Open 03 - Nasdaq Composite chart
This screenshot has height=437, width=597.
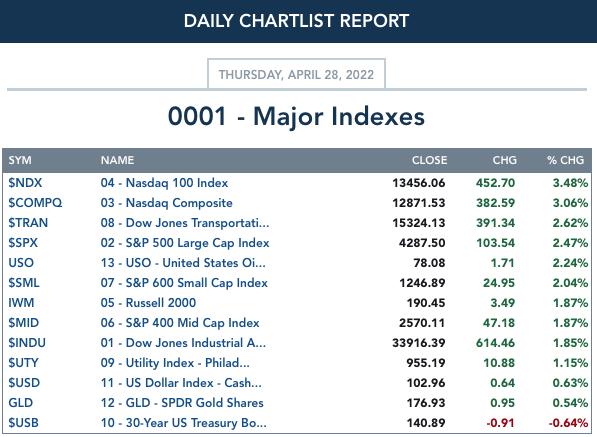pos(166,203)
